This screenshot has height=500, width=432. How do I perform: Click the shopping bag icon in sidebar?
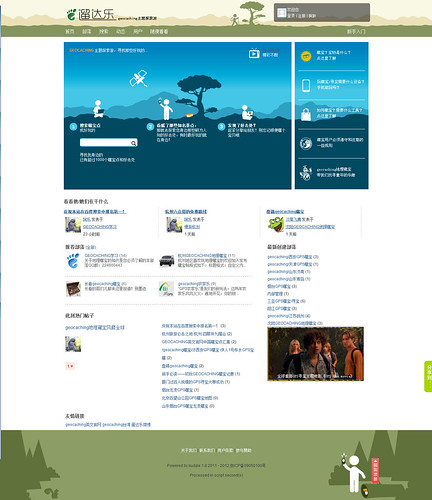306,114
